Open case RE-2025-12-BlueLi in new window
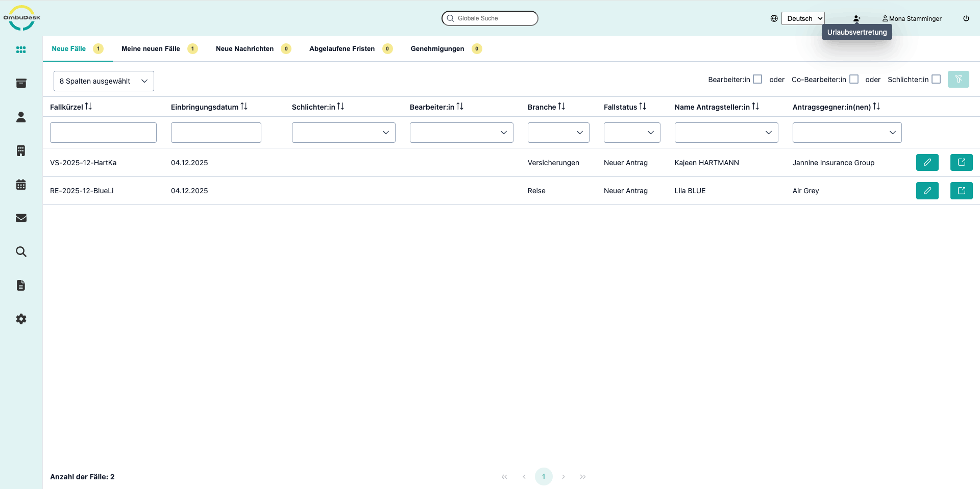The width and height of the screenshot is (980, 489). (961, 191)
